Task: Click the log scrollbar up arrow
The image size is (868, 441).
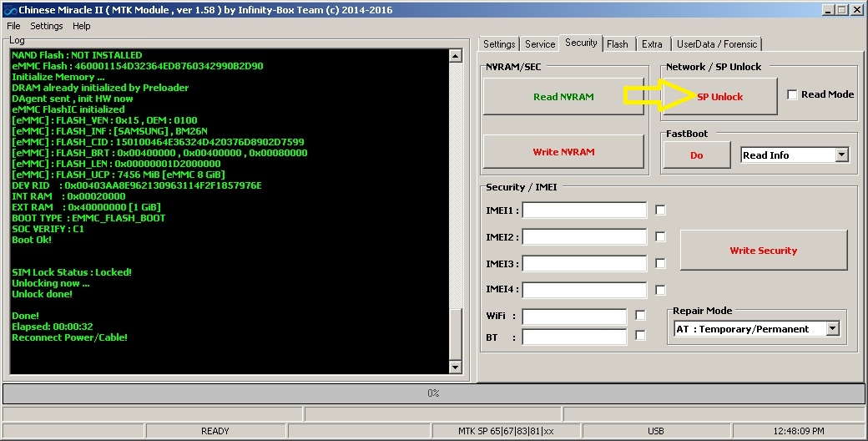Action: coord(455,55)
